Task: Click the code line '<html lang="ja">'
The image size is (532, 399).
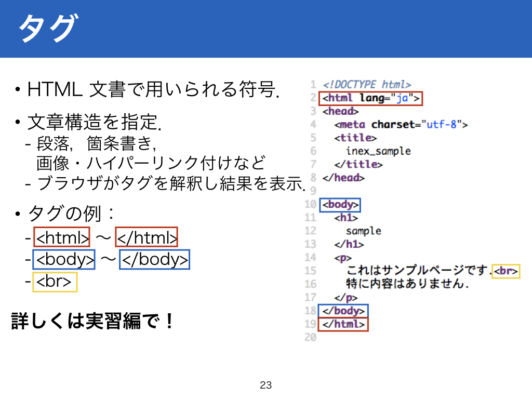Action: tap(371, 98)
